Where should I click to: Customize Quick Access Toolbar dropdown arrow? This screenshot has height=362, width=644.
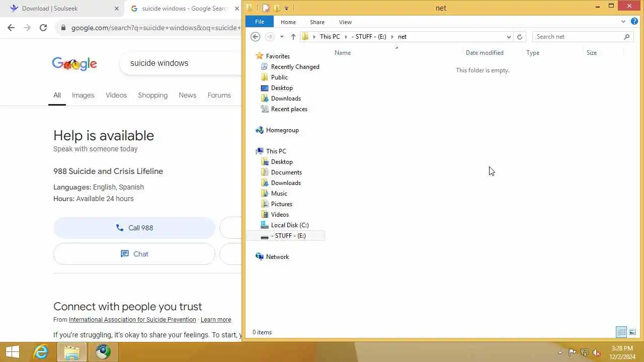click(286, 8)
